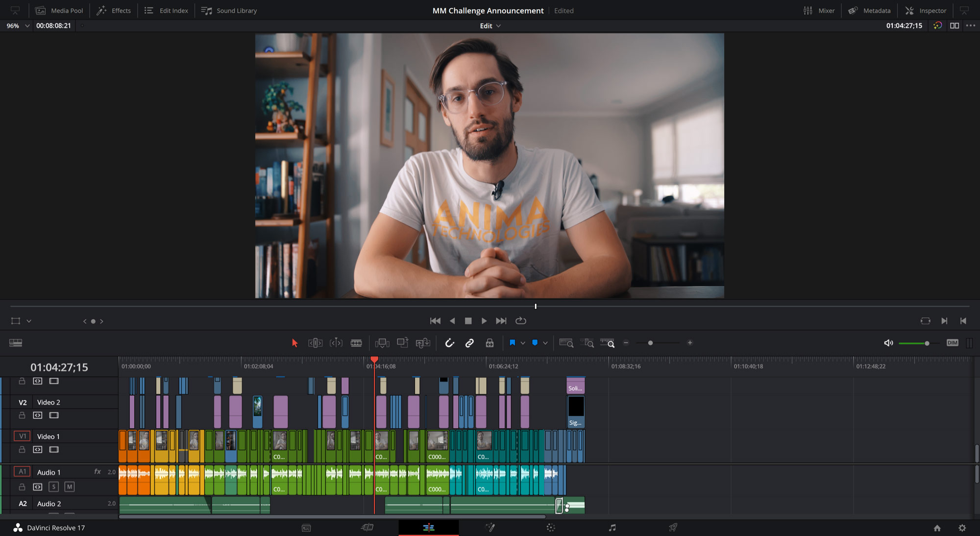
Task: Open the Inspector panel
Action: tap(926, 10)
